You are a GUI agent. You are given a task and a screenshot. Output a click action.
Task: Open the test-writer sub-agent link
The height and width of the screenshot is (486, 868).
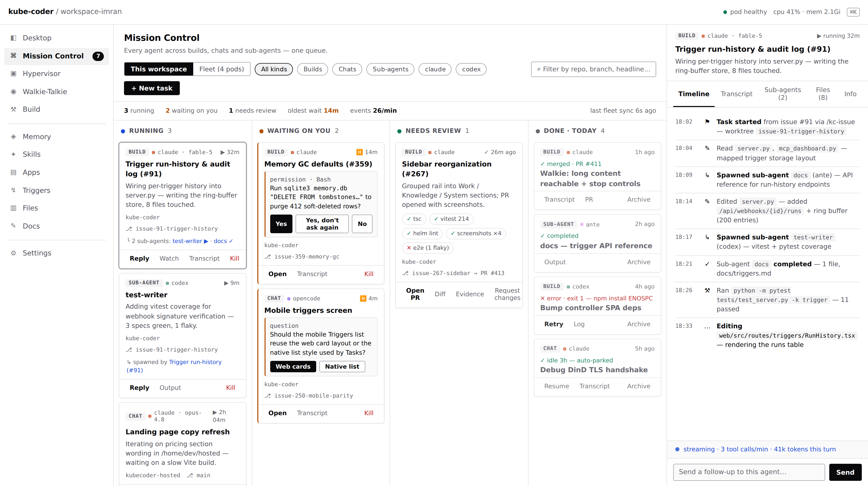(x=190, y=241)
